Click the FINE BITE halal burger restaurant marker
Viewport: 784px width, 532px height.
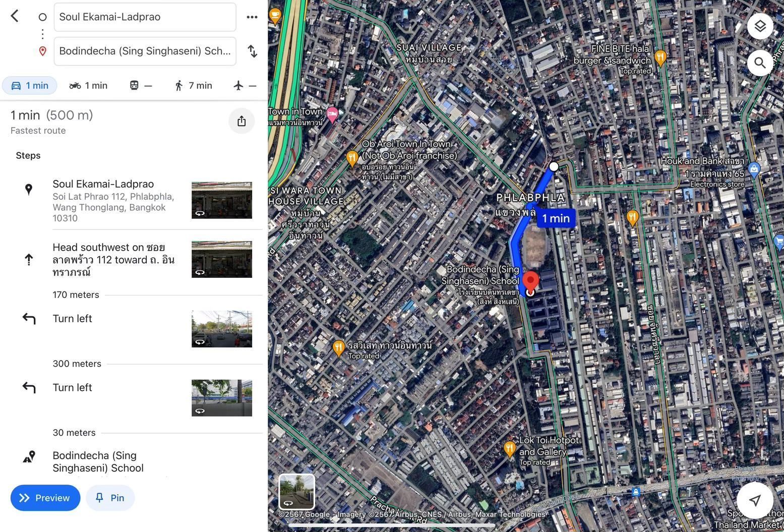(660, 57)
